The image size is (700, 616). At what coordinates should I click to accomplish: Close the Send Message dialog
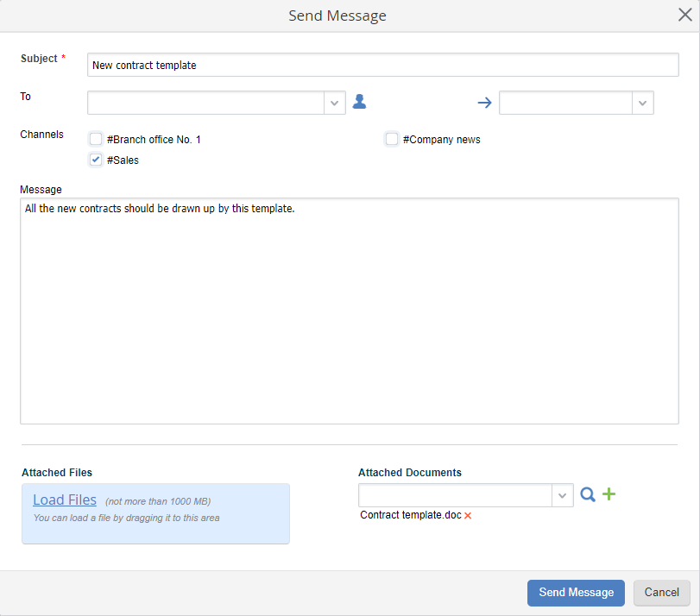pyautogui.click(x=684, y=15)
